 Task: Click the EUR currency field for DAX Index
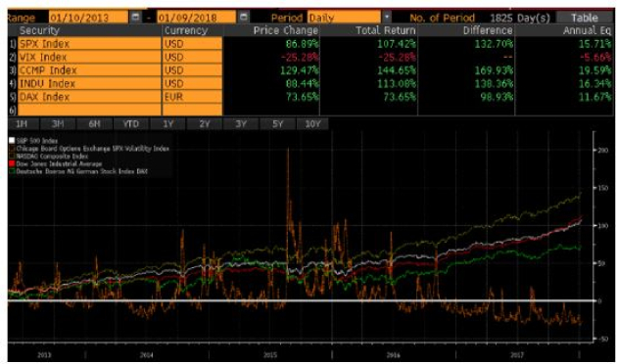tap(192, 97)
